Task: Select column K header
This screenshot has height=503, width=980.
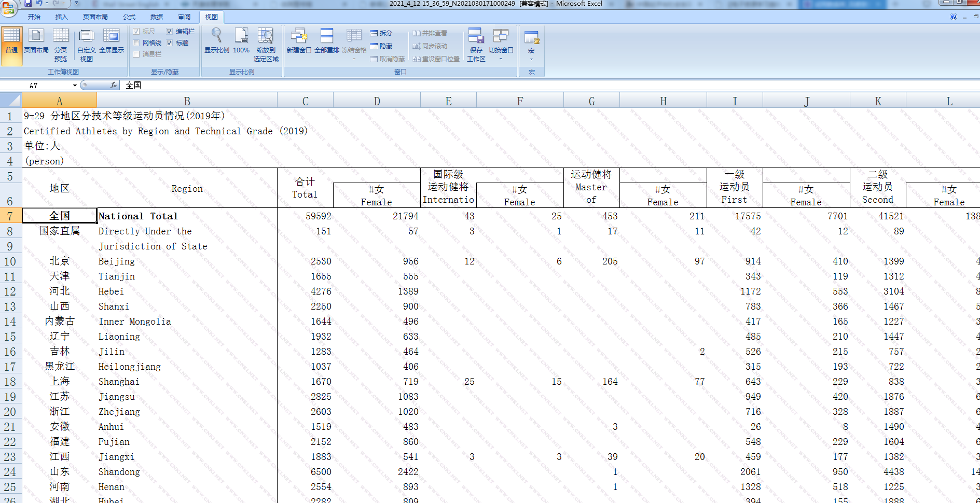Action: [x=878, y=101]
